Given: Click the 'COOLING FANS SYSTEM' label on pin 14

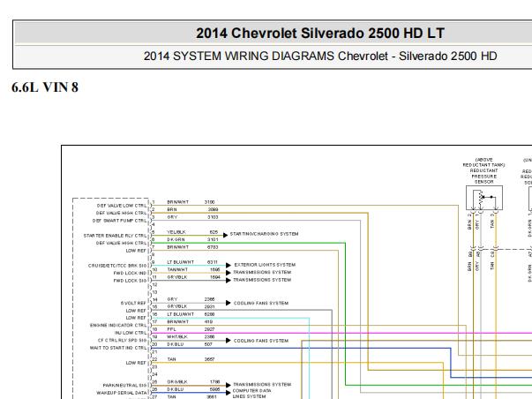Looking at the screenshot, I should (261, 303).
